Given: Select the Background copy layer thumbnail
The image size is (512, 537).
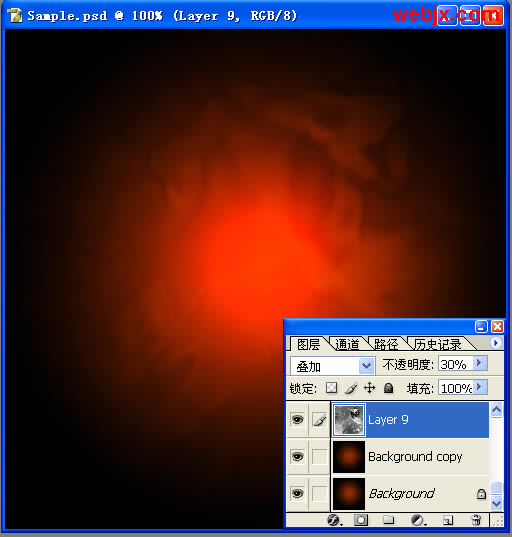Looking at the screenshot, I should [x=349, y=457].
